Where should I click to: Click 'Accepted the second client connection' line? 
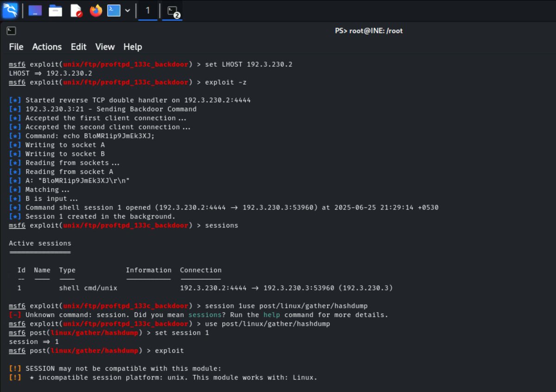tap(100, 127)
